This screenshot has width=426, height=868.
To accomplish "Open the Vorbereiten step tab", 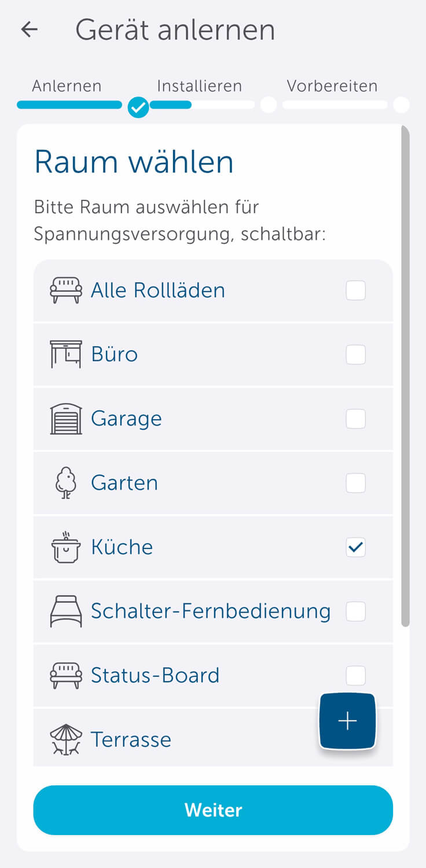I will click(x=332, y=86).
